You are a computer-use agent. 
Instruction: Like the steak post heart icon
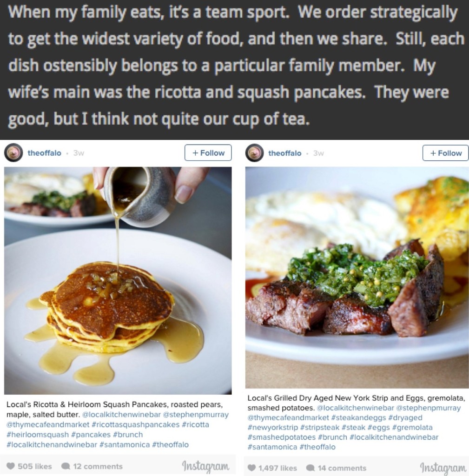[251, 468]
